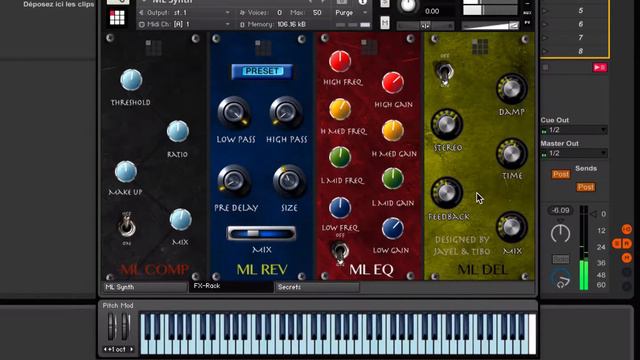Click the Make Up knob in ML Comp

coord(126,171)
